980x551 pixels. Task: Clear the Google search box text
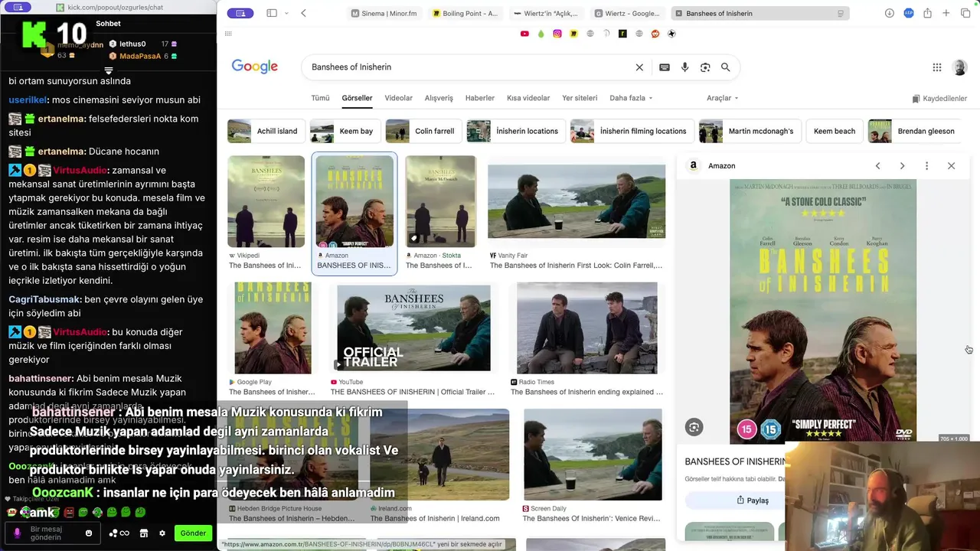639,67
